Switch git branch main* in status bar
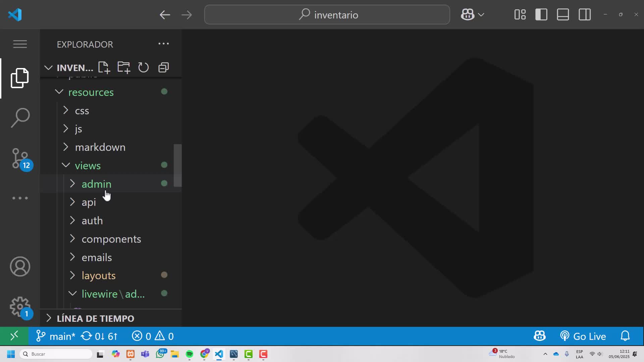This screenshot has height=362, width=644. click(56, 336)
